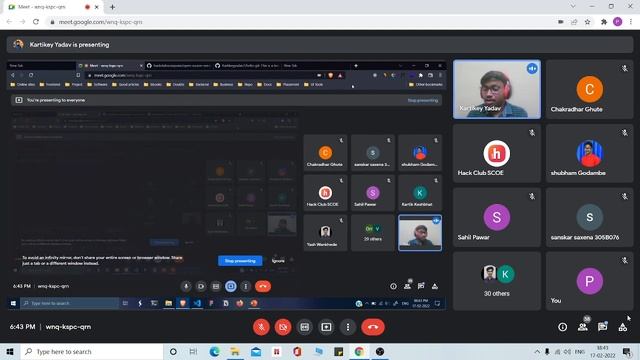This screenshot has height=360, width=640.
Task: Open Chrome extensions puzzle icon
Action: tap(604, 22)
